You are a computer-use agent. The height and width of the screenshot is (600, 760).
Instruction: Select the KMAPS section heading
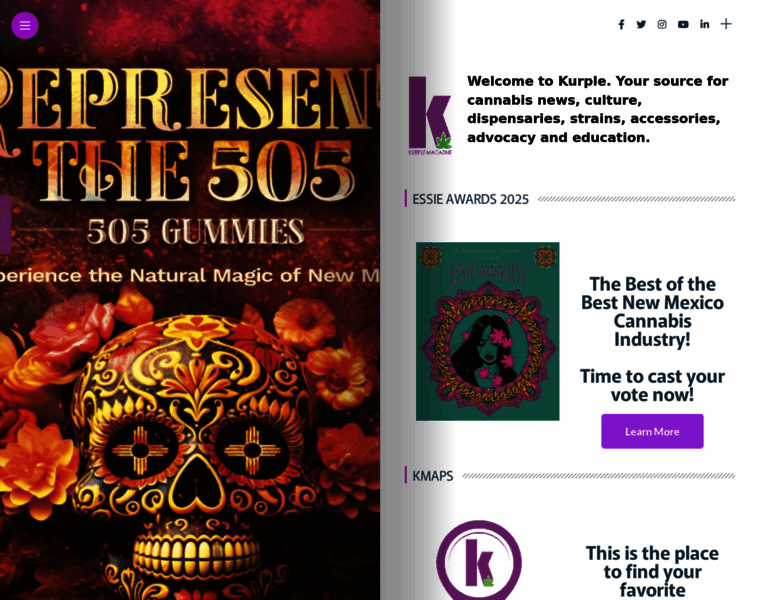click(x=432, y=476)
